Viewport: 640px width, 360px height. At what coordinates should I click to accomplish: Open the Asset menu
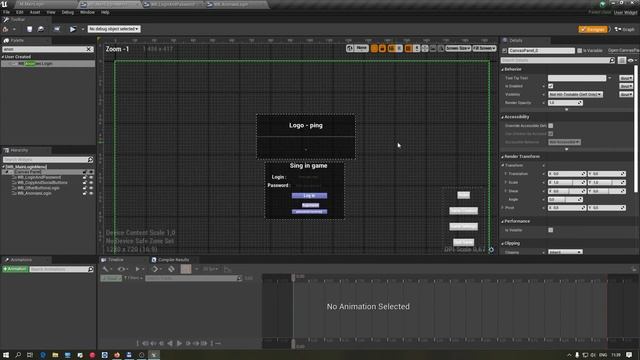pos(35,12)
